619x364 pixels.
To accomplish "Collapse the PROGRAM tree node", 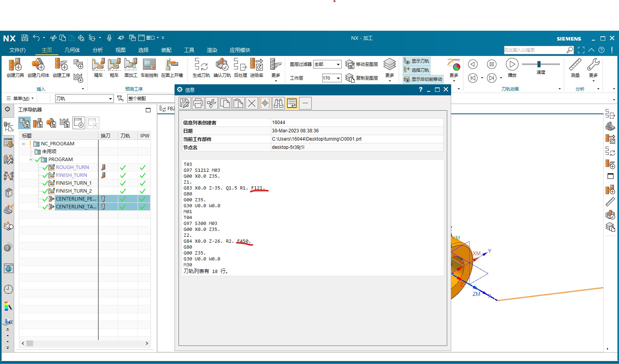I will (31, 160).
